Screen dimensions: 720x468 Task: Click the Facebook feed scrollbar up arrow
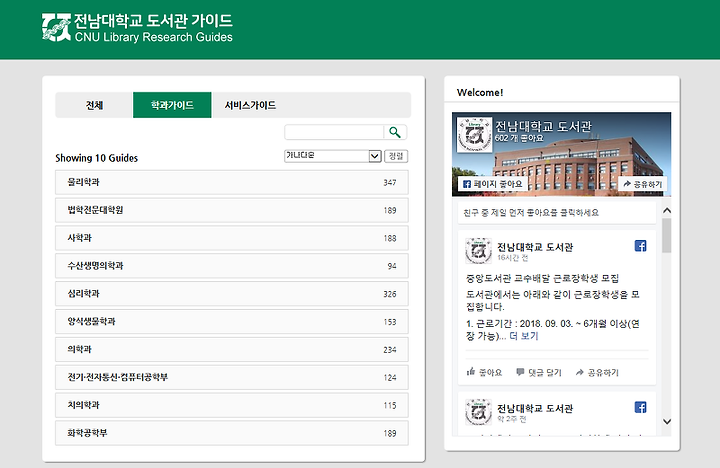point(667,211)
